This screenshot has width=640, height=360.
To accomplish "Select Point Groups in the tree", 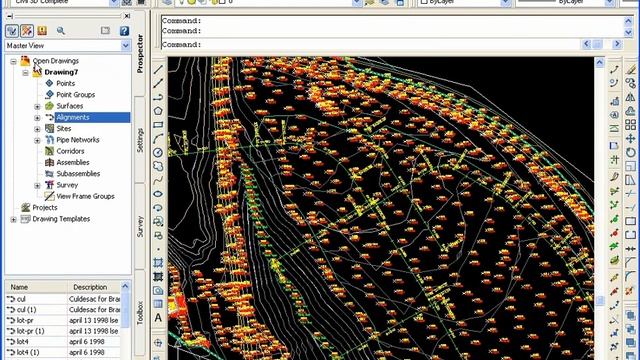I will [76, 95].
